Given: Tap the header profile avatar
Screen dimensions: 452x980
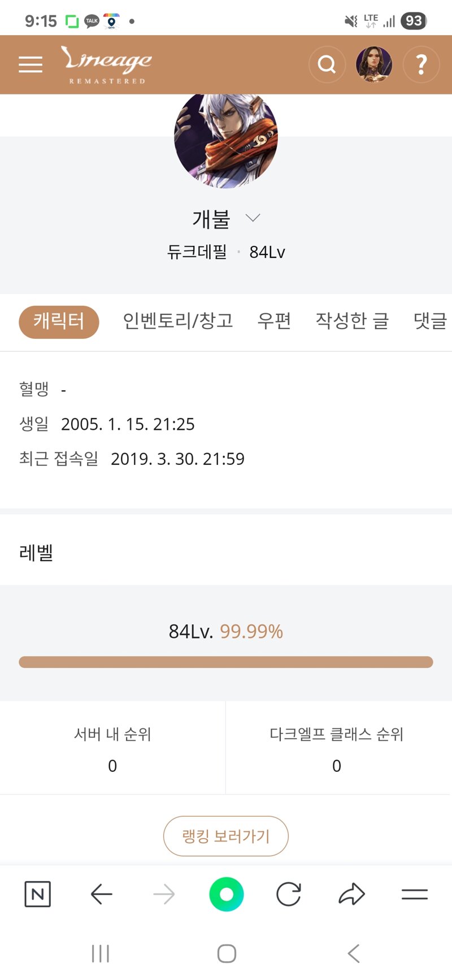Looking at the screenshot, I should coord(374,64).
